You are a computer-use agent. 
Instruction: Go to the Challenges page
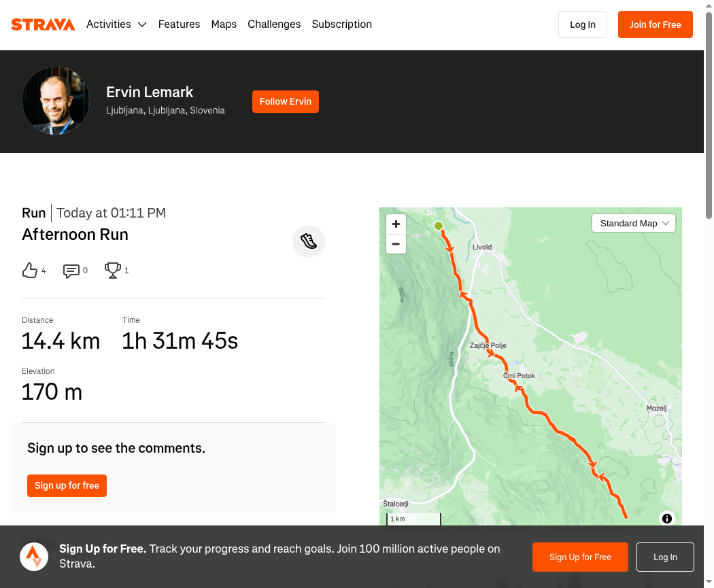pos(274,24)
